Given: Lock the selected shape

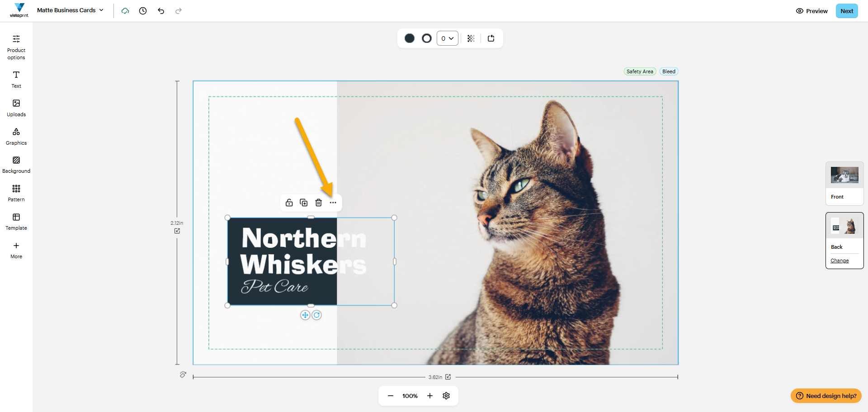Looking at the screenshot, I should click(289, 203).
